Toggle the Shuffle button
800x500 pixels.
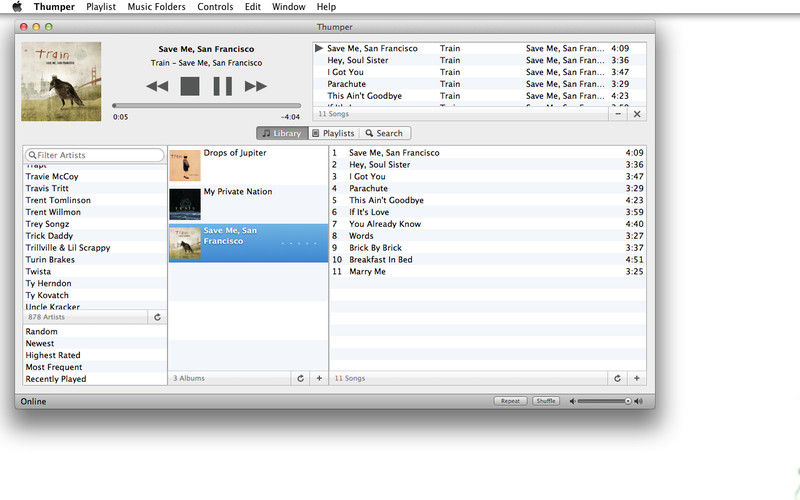(x=546, y=401)
